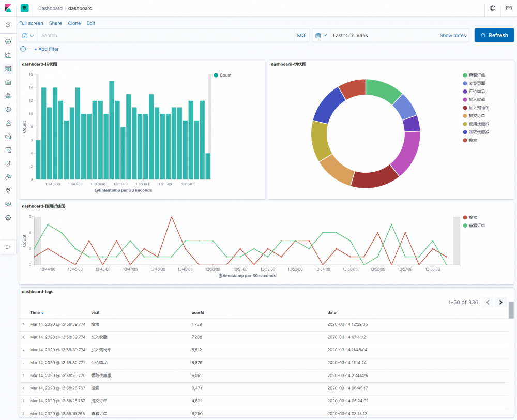Open the newsfeed mail icon at top right
517x420 pixels.
tap(509, 8)
